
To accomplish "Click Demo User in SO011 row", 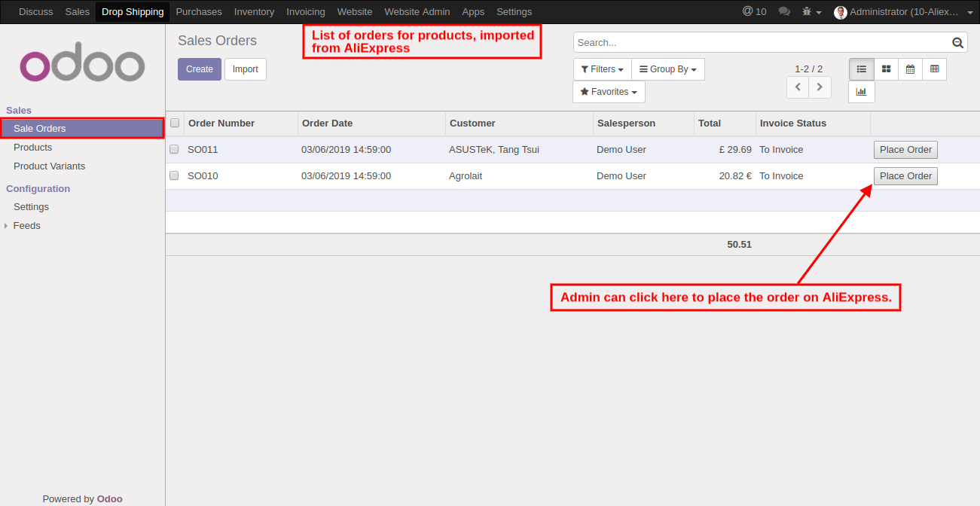I will click(x=621, y=150).
